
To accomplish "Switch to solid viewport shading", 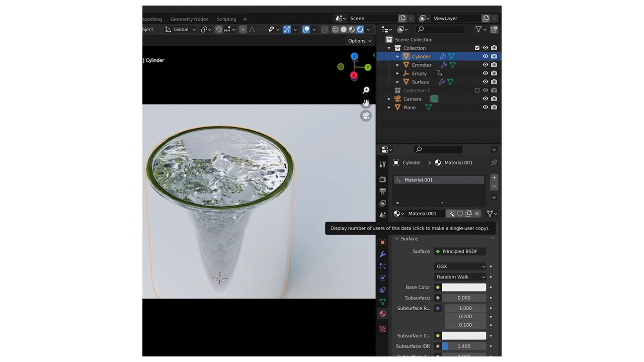I will pyautogui.click(x=344, y=30).
